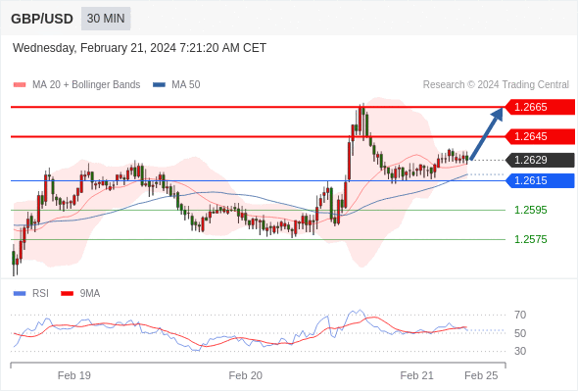Click the GBP/USD pair title
Viewport: 578px width, 392px height.
(x=42, y=19)
